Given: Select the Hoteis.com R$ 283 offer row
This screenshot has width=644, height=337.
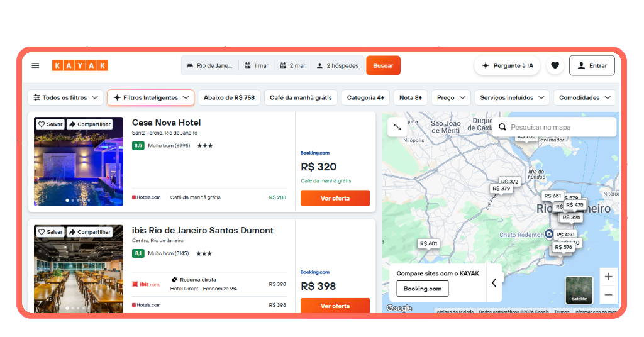Looking at the screenshot, I should pyautogui.click(x=209, y=197).
